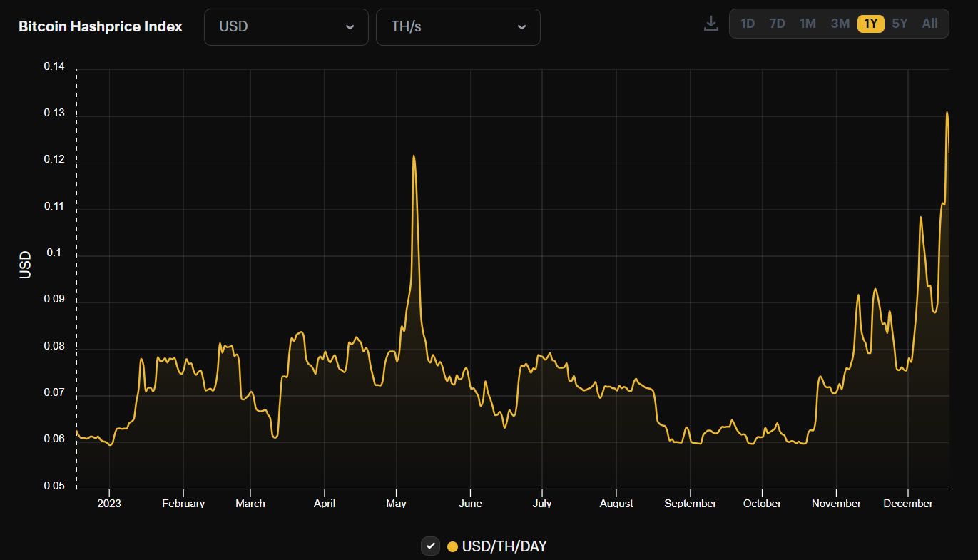Image resolution: width=978 pixels, height=560 pixels.
Task: Select the 3M time range
Action: tap(840, 24)
